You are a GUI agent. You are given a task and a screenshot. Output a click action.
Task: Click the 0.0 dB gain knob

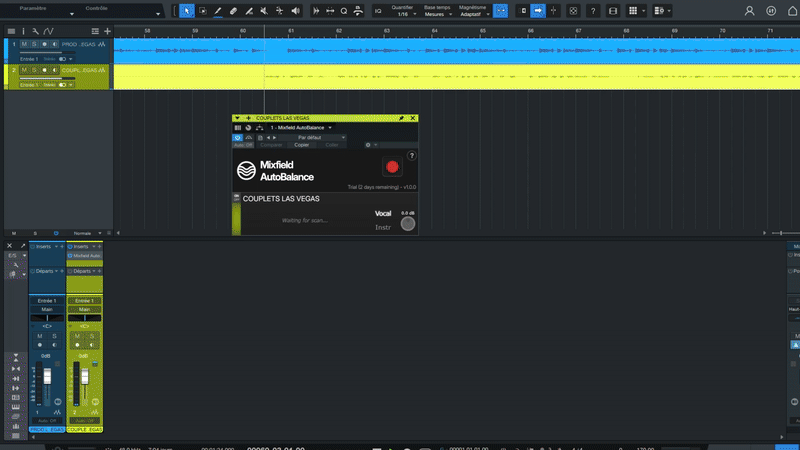click(408, 223)
